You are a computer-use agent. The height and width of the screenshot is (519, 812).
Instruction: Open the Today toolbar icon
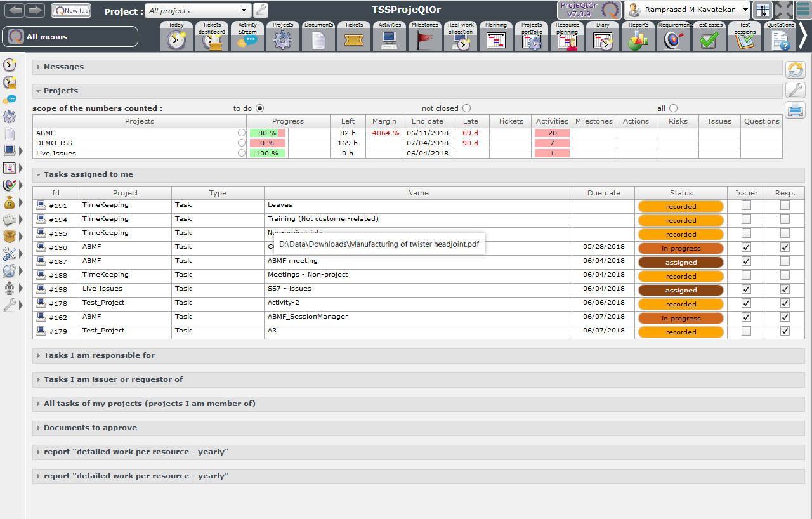pos(176,40)
